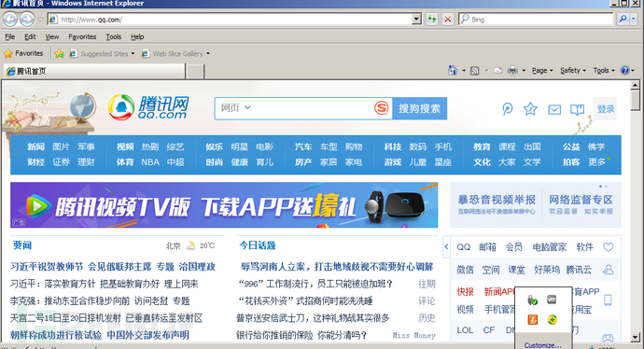Stop loading with the red X button
The height and width of the screenshot is (349, 644).
(448, 19)
